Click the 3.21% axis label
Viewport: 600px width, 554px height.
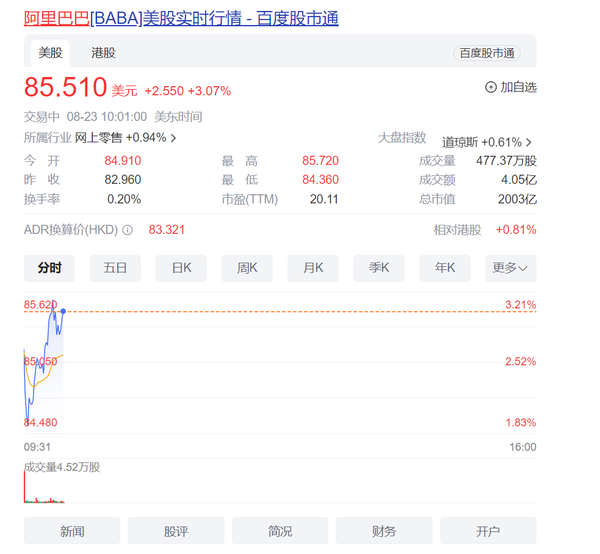(520, 305)
